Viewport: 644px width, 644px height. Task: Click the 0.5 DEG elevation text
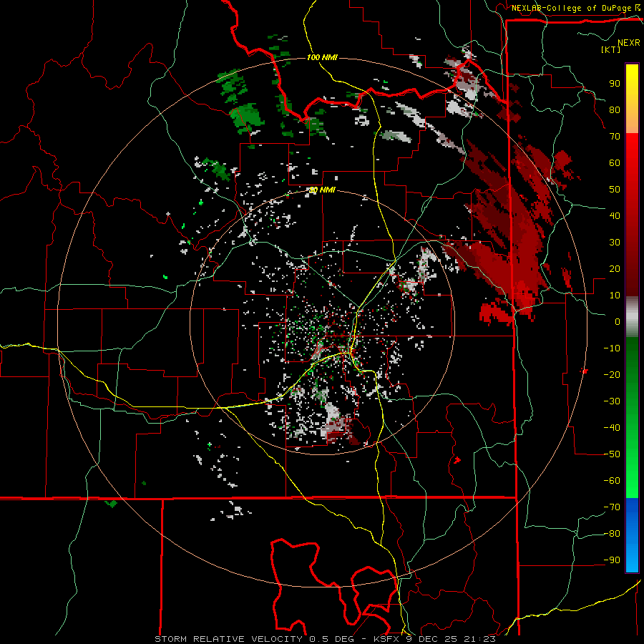(x=333, y=639)
